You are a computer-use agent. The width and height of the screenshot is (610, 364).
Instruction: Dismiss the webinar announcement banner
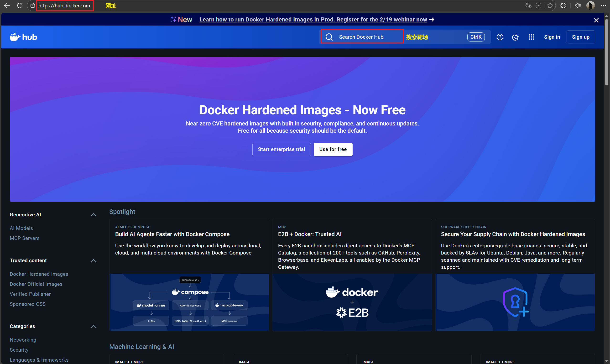[596, 20]
